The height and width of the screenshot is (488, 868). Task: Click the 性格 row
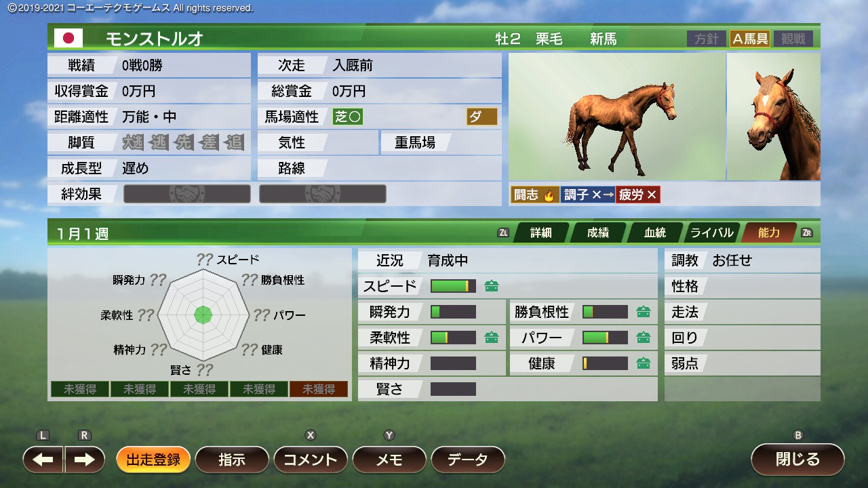pos(743,286)
